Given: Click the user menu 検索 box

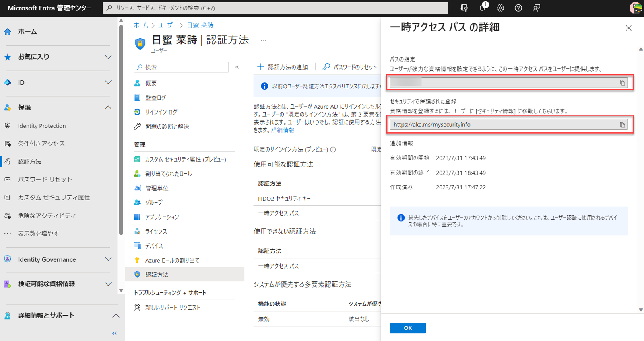Looking at the screenshot, I should coord(182,67).
